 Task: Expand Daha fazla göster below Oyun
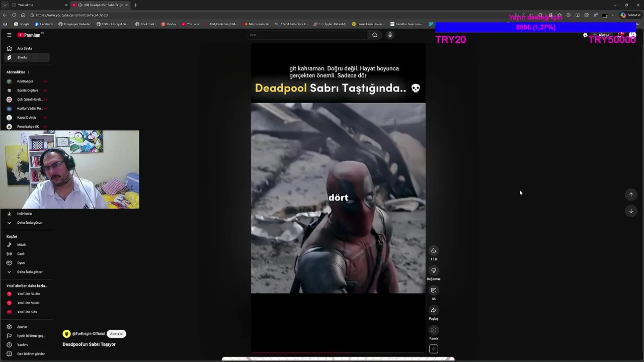26,272
